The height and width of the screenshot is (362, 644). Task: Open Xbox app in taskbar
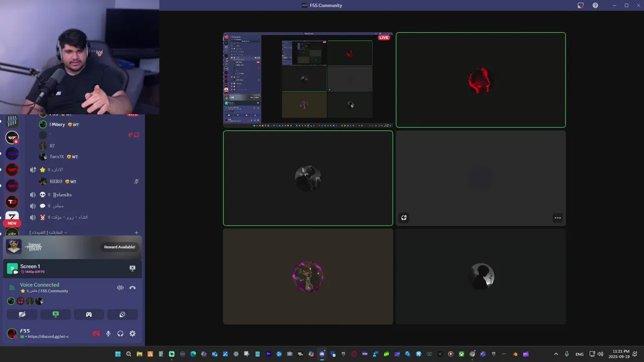pyautogui.click(x=461, y=354)
